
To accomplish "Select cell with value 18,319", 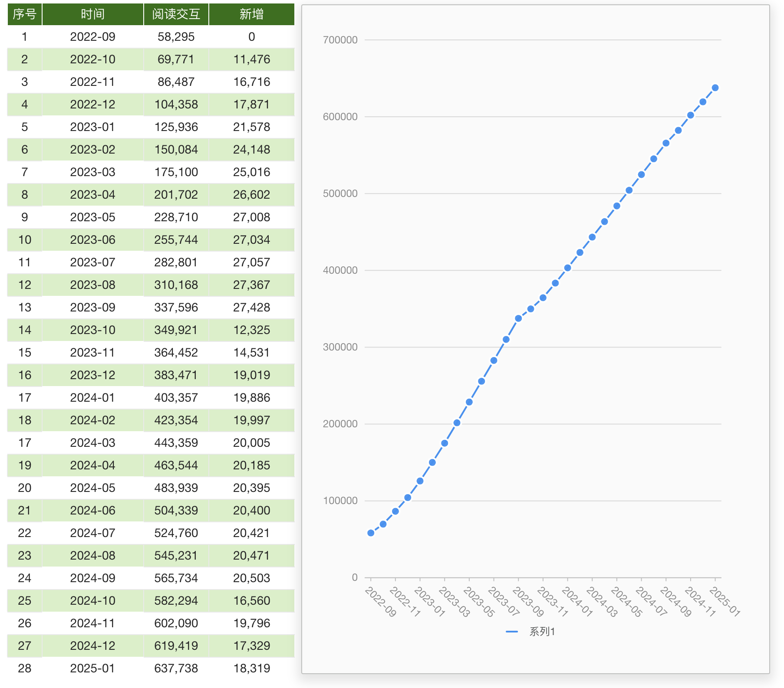I will coord(252,668).
